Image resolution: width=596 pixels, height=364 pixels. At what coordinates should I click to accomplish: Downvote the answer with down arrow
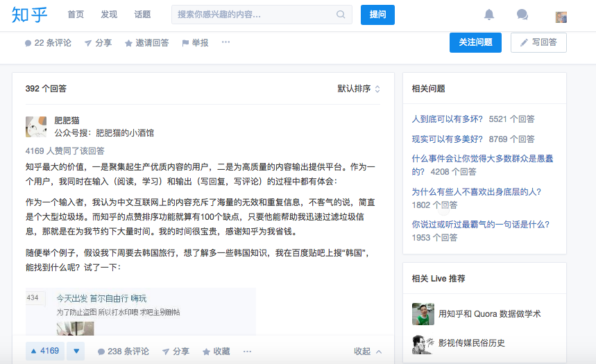[76, 351]
